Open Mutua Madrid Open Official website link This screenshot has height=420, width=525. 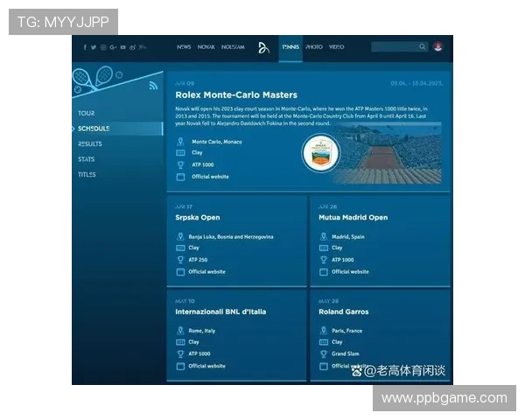tap(350, 271)
